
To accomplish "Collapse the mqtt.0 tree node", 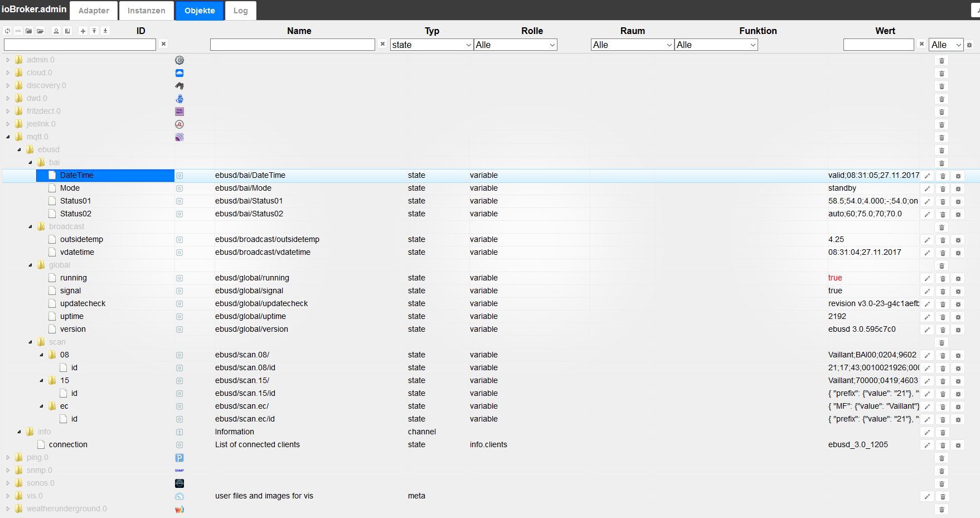I will (8, 137).
